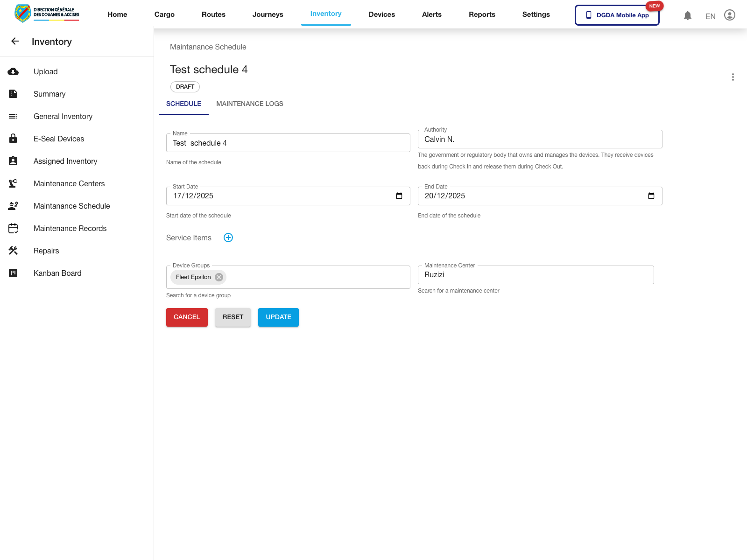
Task: Remove the Fleet Epsilon chip
Action: [x=219, y=277]
